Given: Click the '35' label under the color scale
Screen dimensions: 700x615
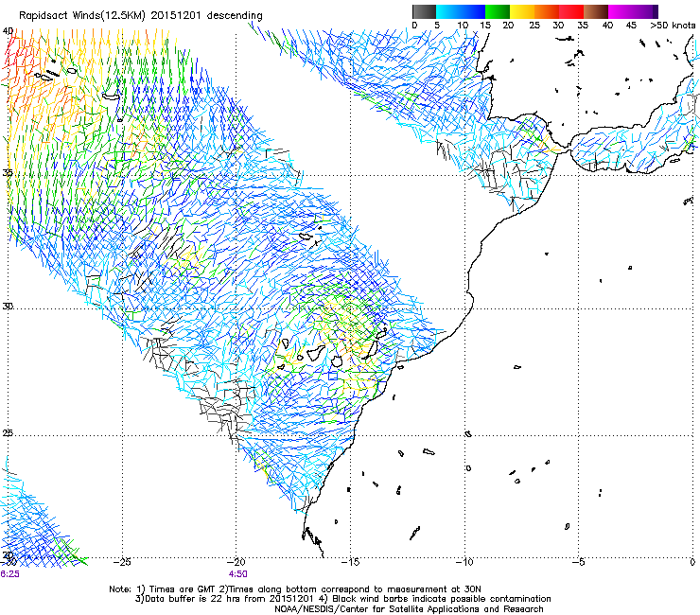Looking at the screenshot, I should pos(583,25).
